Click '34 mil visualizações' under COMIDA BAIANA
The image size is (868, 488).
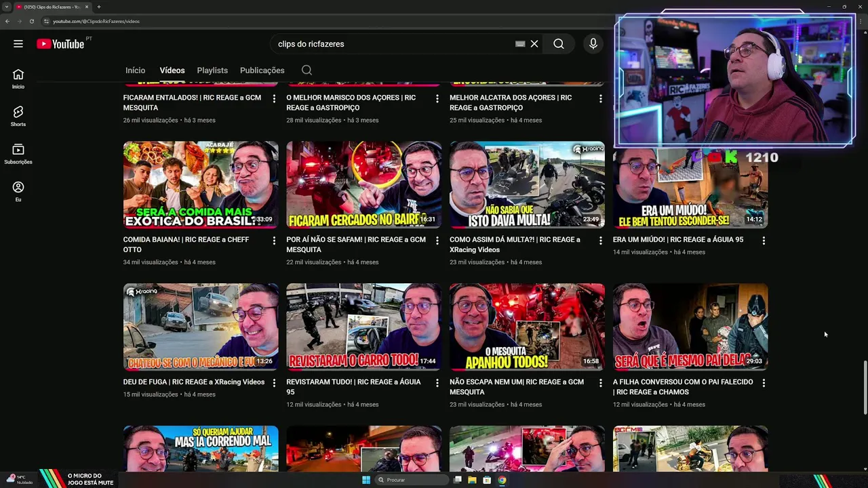151,262
